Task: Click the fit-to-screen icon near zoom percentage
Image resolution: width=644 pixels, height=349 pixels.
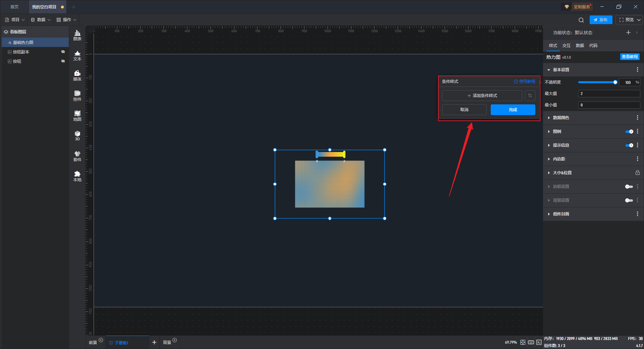Action: (523, 342)
